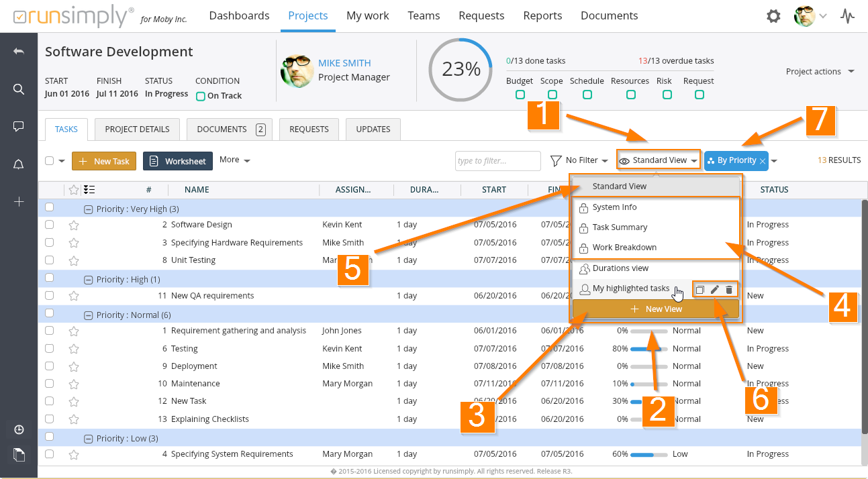Screen dimensions: 868x479
Task: Open the chat messages sidebar icon
Action: coord(19,126)
